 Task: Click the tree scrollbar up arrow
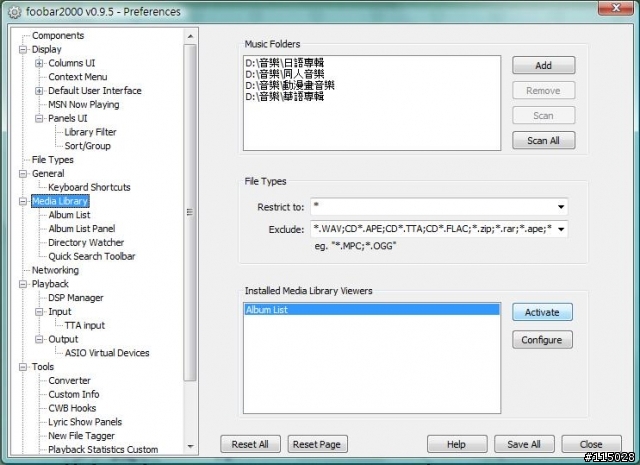point(190,36)
